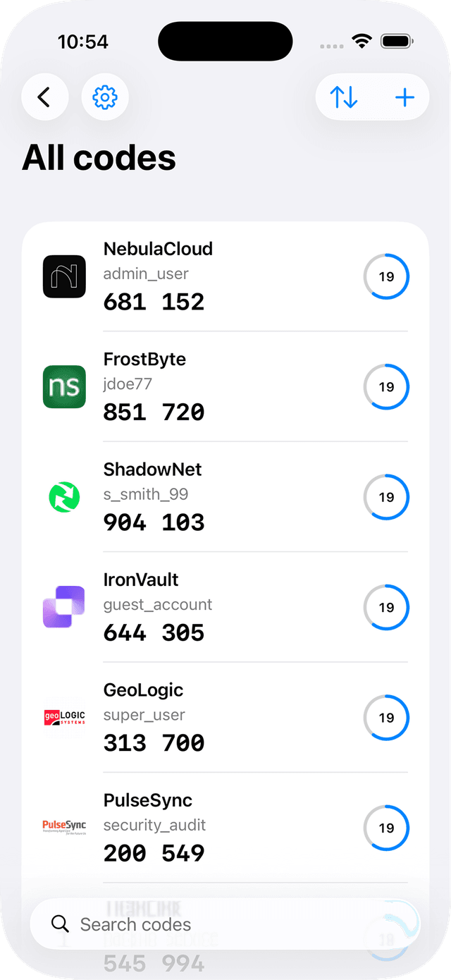Viewport: 451px width, 980px height.
Task: Copy the GeoLogic code 313 700
Action: 154,742
